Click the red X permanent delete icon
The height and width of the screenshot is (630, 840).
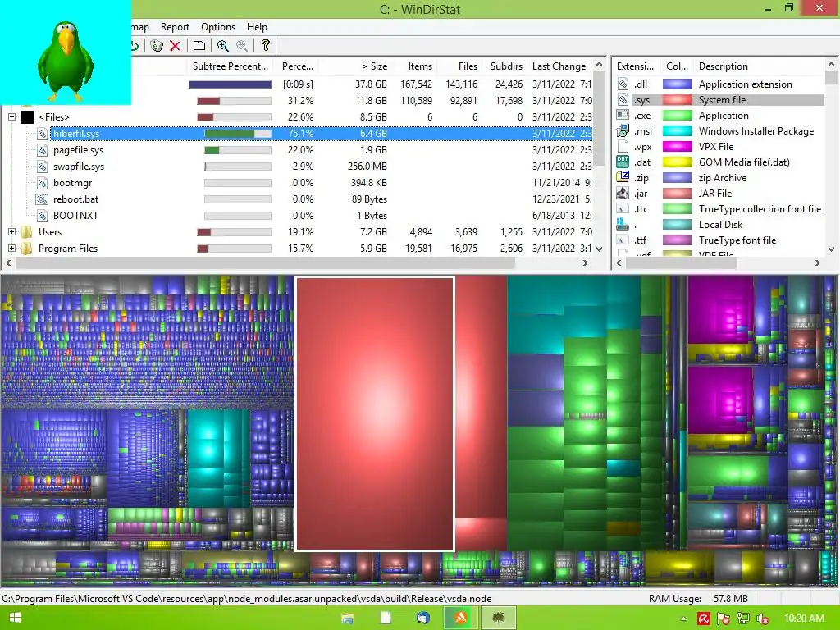click(x=175, y=46)
